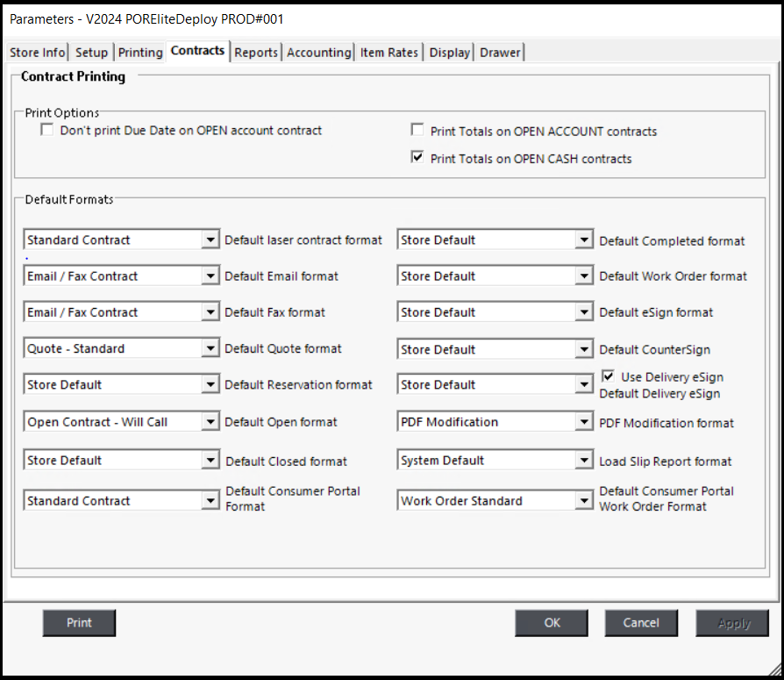Open Default Completed format dropdown
This screenshot has height=680, width=784.
coord(584,240)
